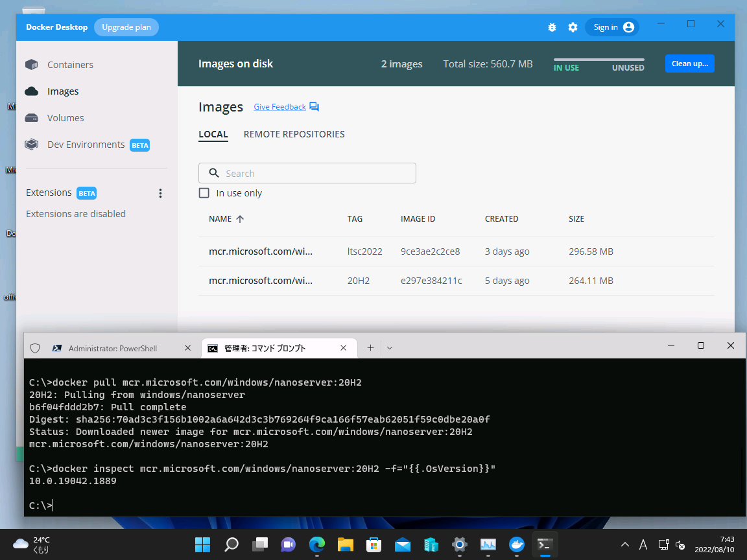747x560 pixels.
Task: Switch to Administrator: PowerShell tab
Action: click(x=113, y=348)
